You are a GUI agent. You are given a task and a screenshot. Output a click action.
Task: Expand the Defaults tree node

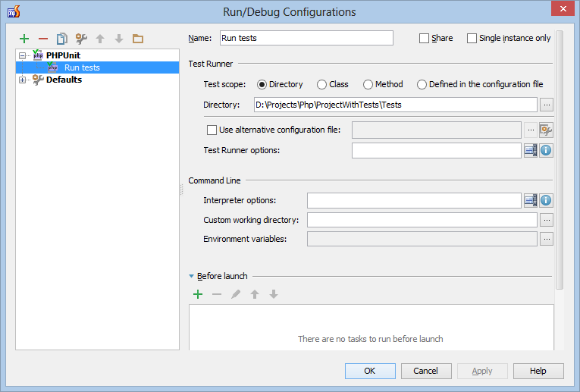click(x=22, y=80)
